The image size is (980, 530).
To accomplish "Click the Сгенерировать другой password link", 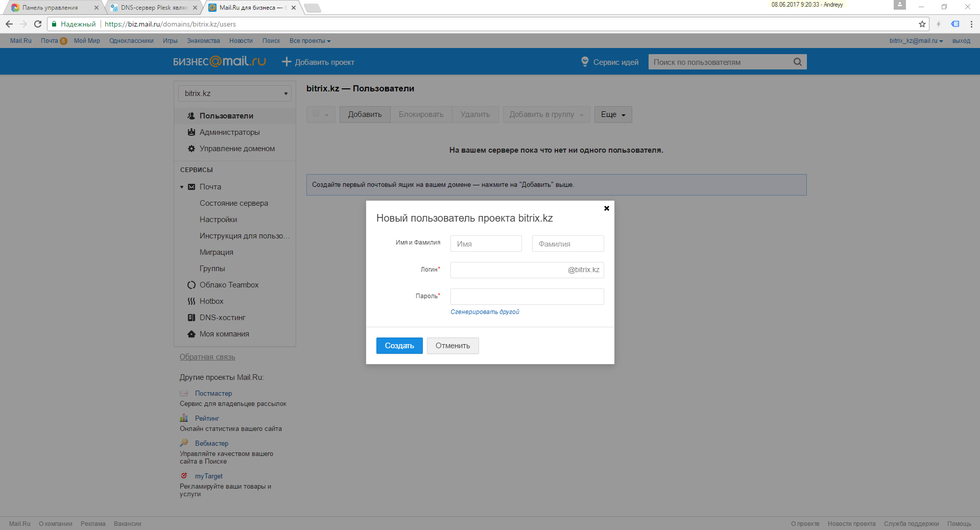I will pyautogui.click(x=485, y=312).
